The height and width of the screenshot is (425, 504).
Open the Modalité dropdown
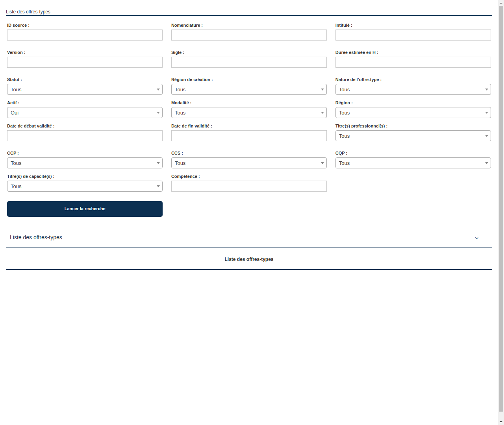(249, 113)
